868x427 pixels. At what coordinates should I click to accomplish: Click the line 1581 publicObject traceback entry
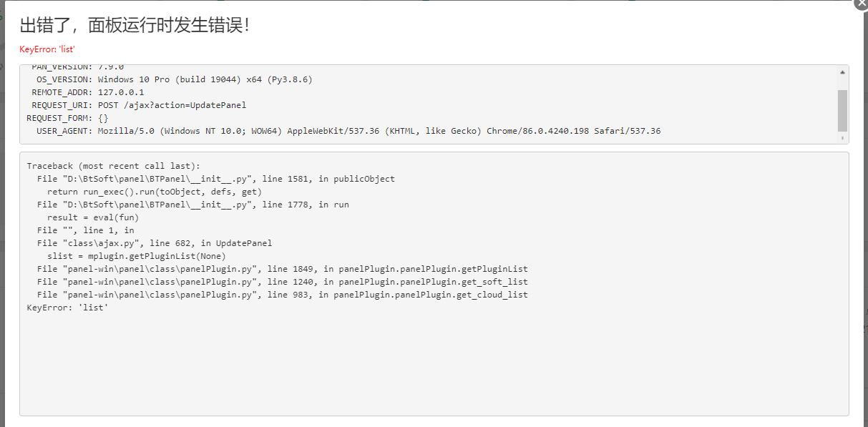click(x=216, y=179)
